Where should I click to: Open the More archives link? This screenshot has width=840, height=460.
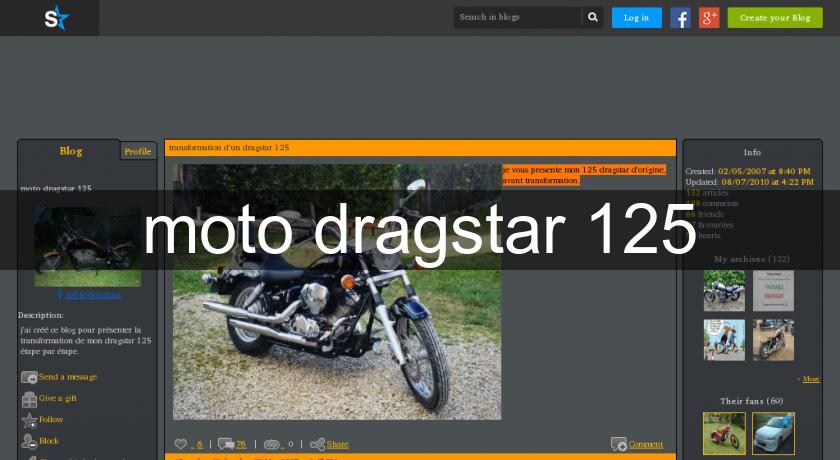(x=811, y=379)
